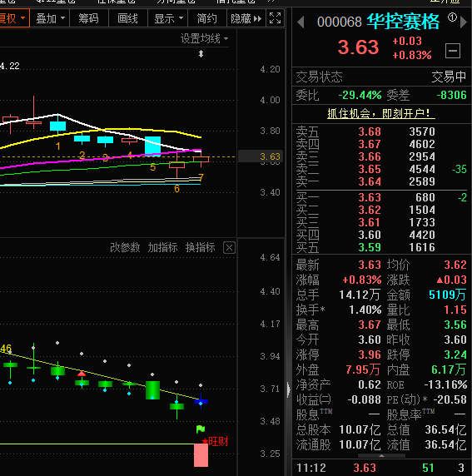This screenshot has height=476, width=472.
Task: Open the 抓住机会，即刻开户 link
Action: pyautogui.click(x=381, y=114)
